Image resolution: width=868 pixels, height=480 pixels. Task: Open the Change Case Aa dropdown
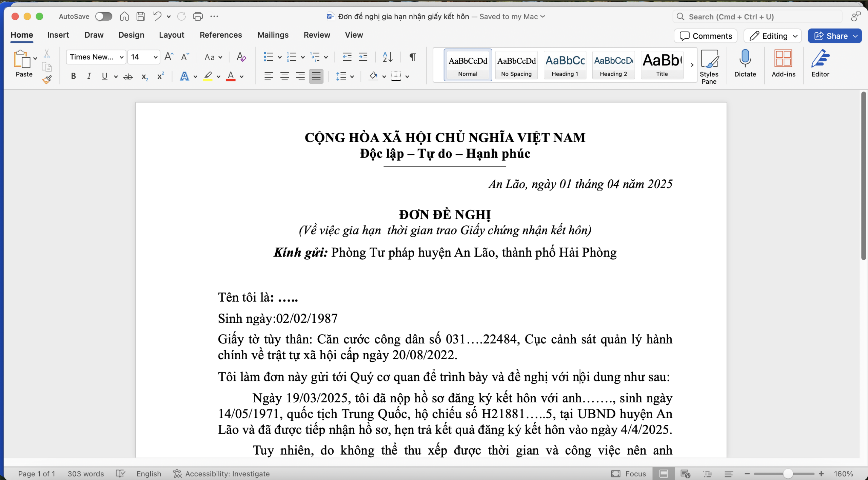(213, 57)
